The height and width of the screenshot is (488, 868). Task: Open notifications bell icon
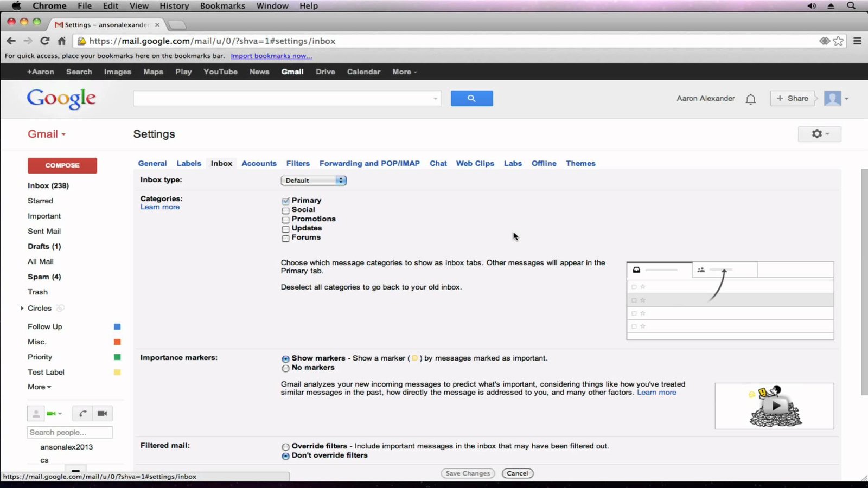coord(750,99)
